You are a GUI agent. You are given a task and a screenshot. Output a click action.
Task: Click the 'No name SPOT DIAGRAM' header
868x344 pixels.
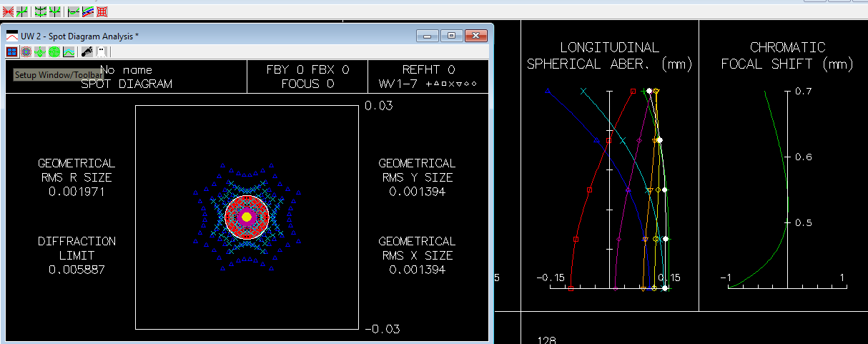(x=126, y=77)
